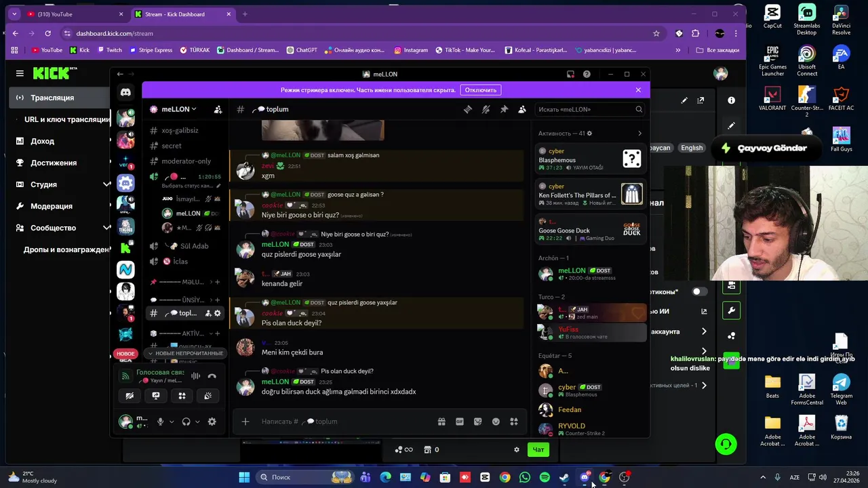Open URL и ключ трансляции item
868x488 pixels.
[66, 119]
